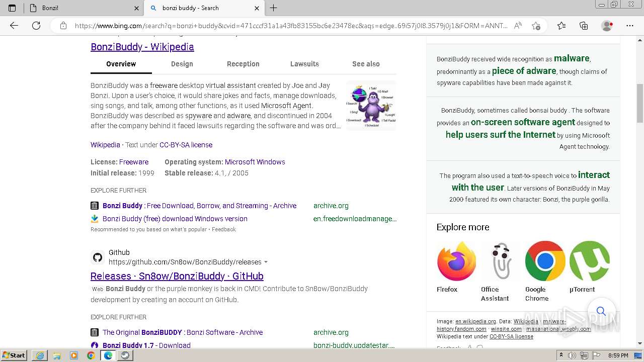Viewport: 644px width, 362px height.
Task: Expand the GitHub URL dropdown arrow
Action: (266, 262)
